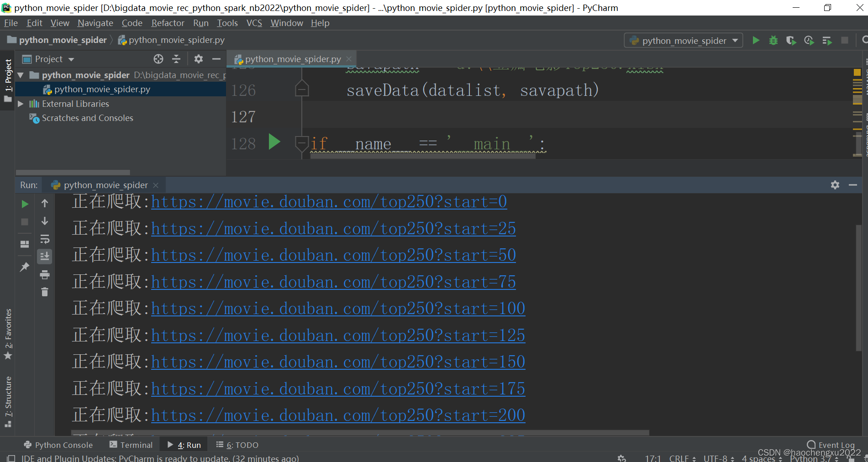Open link ending start=75
The image size is (868, 462).
[333, 282]
